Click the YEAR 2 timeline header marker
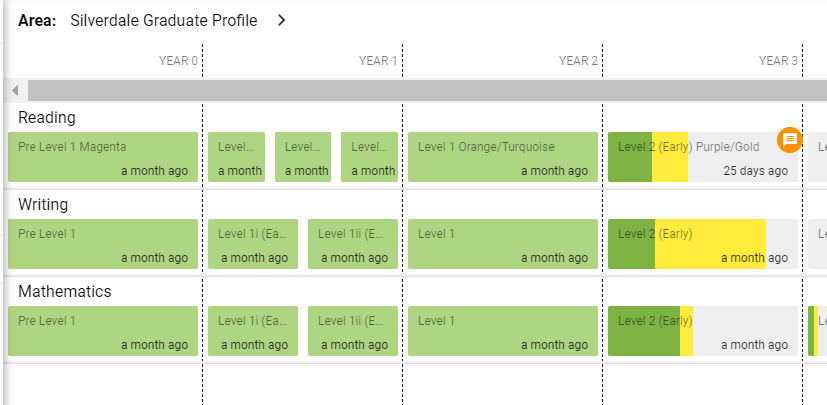The height and width of the screenshot is (405, 827). [578, 61]
